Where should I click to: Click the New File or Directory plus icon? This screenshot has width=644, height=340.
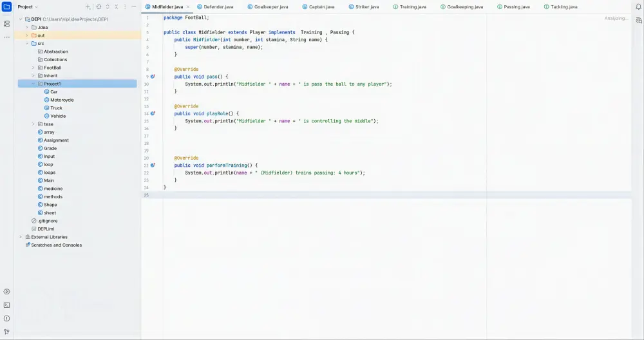click(88, 6)
